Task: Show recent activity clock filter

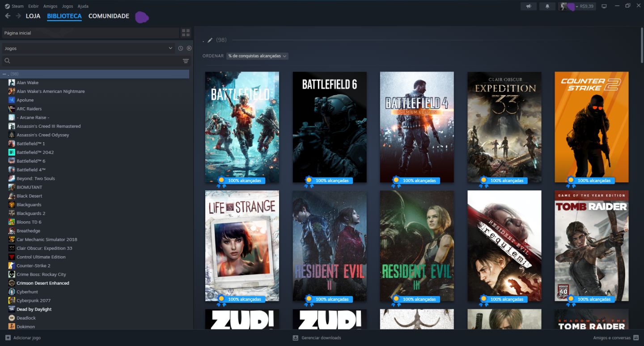Action: tap(181, 48)
